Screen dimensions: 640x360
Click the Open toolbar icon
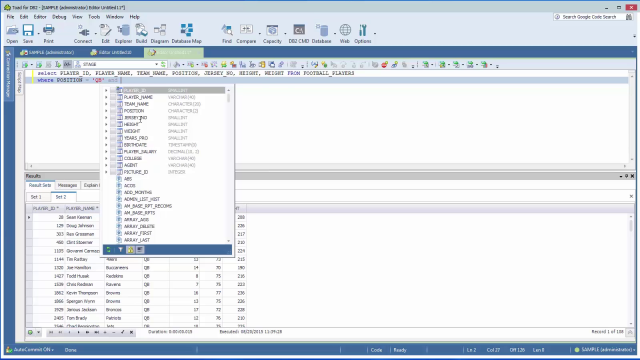click(x=12, y=33)
